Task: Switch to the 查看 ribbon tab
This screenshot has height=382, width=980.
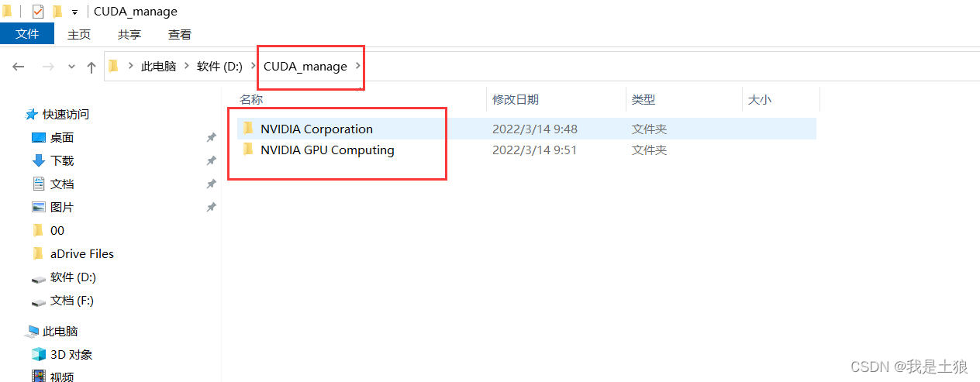Action: pos(180,34)
